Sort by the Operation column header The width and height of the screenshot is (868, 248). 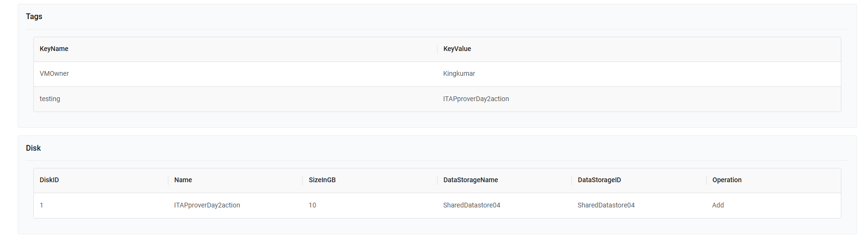pos(727,180)
